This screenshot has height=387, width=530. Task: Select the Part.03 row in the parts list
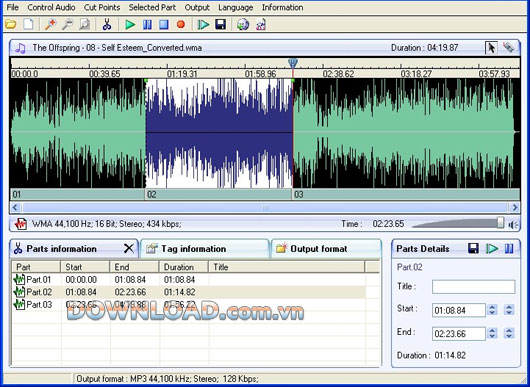[x=189, y=305]
